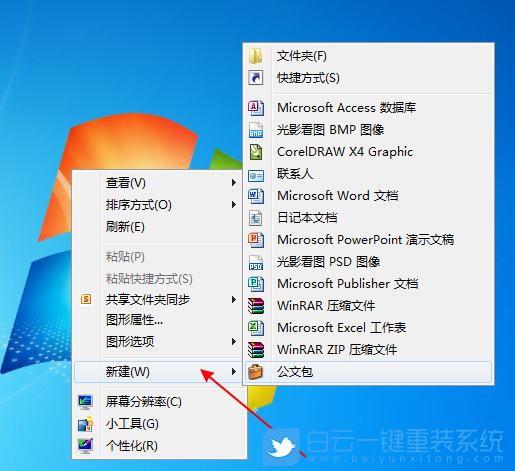This screenshot has width=515, height=471.
Task: Click the WinRAR ZIP archive icon
Action: [256, 350]
